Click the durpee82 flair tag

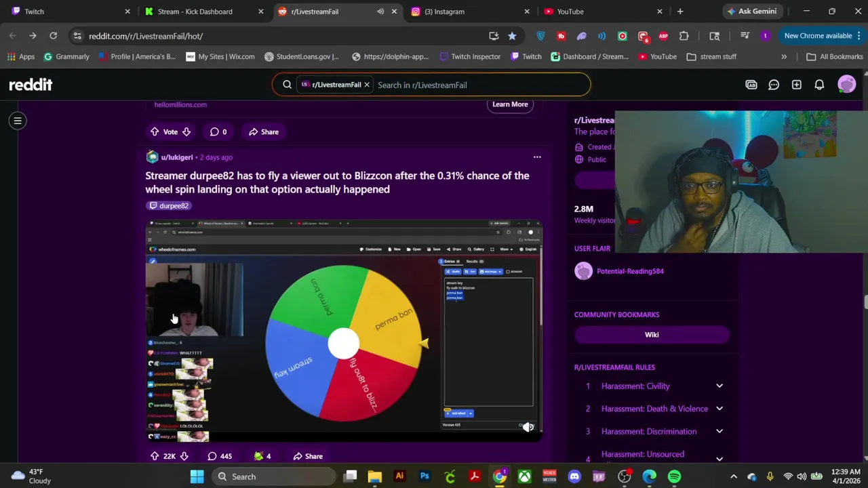tap(169, 205)
